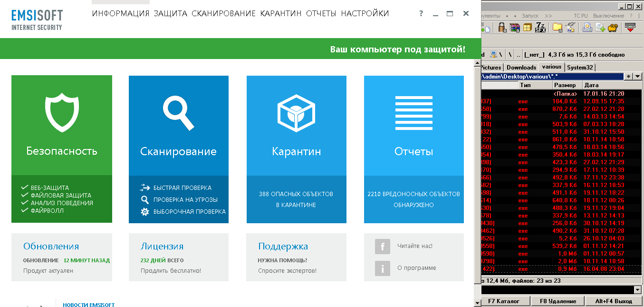Click F8 Удаление button
Screen dimensions: 644x307
point(558,301)
